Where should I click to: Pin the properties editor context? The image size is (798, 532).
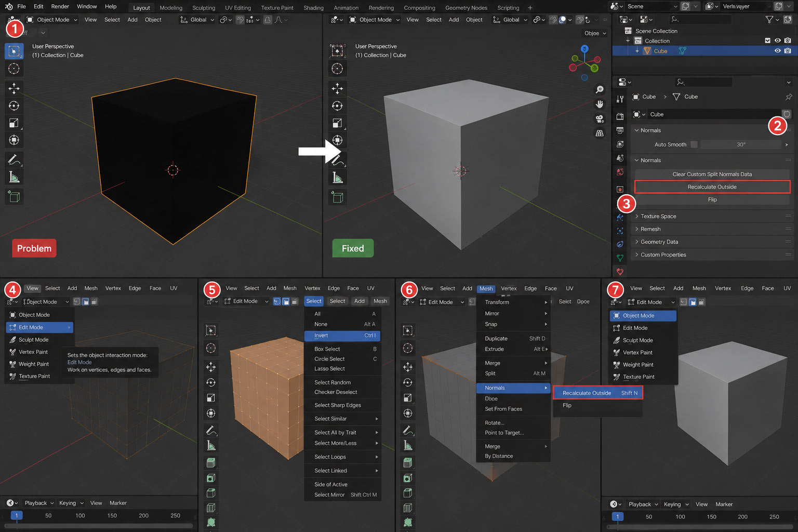coord(789,97)
